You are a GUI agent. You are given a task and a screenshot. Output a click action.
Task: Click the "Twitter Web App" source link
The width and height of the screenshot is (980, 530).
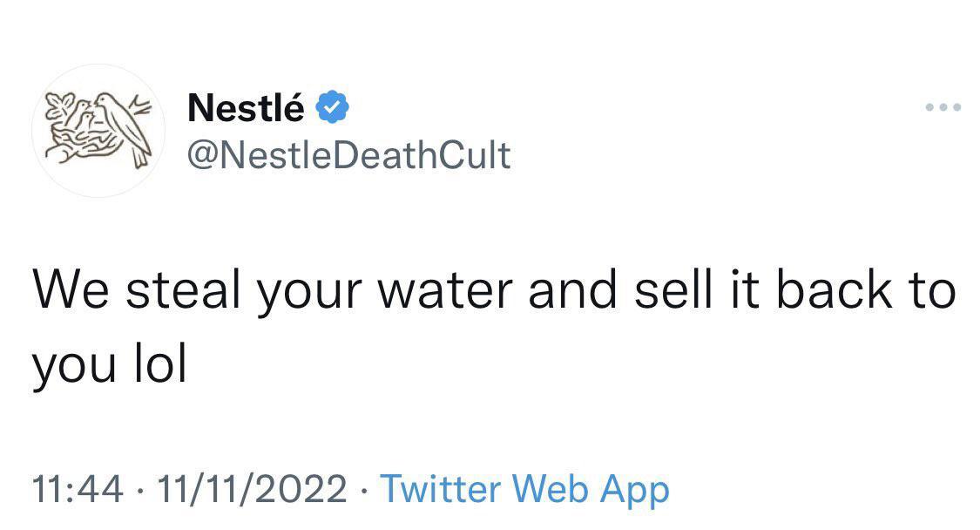tap(525, 489)
